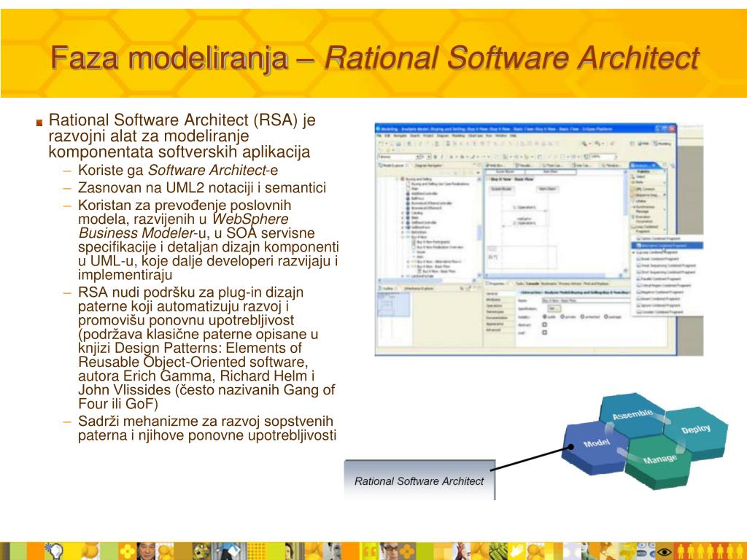The height and width of the screenshot is (560, 747).
Task: Click text 'Sadrži mehanizme za razvoj sopstvenih'
Action: click(x=205, y=421)
